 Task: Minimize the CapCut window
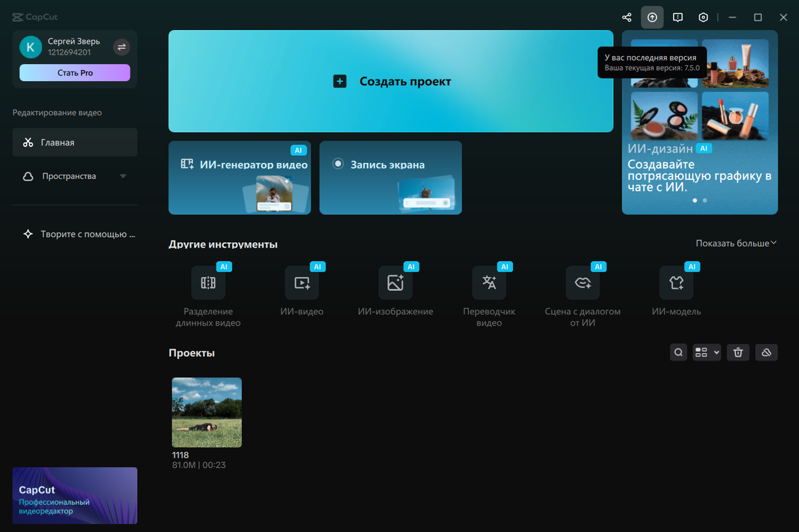[732, 17]
